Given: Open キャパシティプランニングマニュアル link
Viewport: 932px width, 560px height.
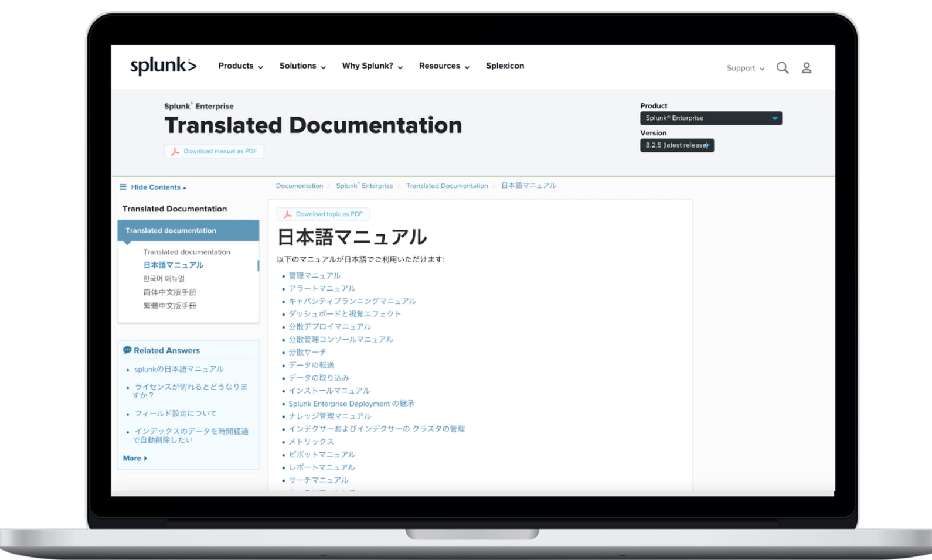Looking at the screenshot, I should tap(352, 301).
